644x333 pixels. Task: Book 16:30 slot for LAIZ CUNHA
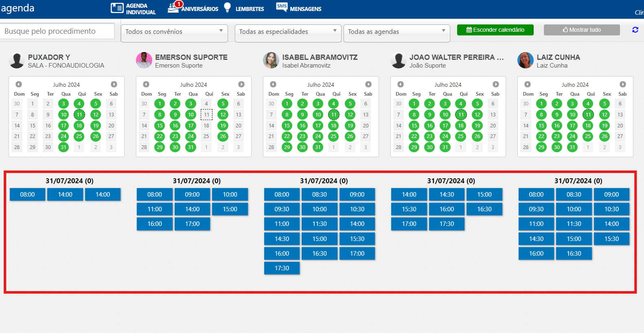574,254
